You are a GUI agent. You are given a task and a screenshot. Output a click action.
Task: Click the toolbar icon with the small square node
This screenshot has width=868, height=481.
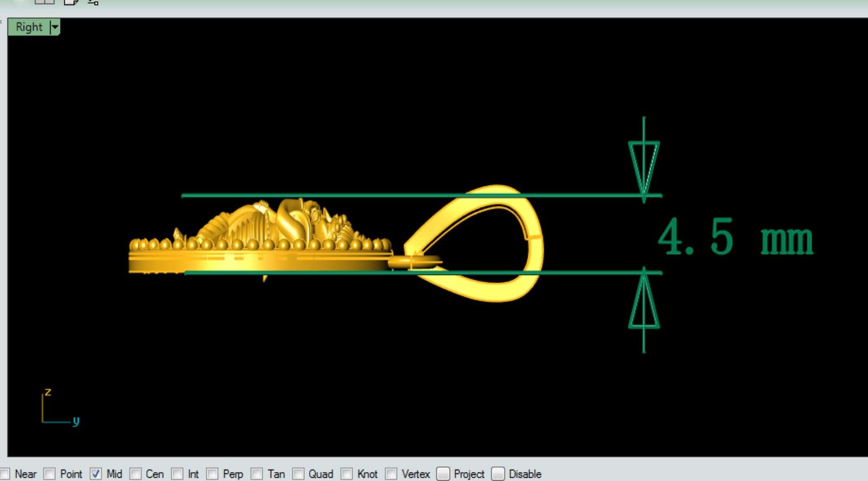click(93, 2)
